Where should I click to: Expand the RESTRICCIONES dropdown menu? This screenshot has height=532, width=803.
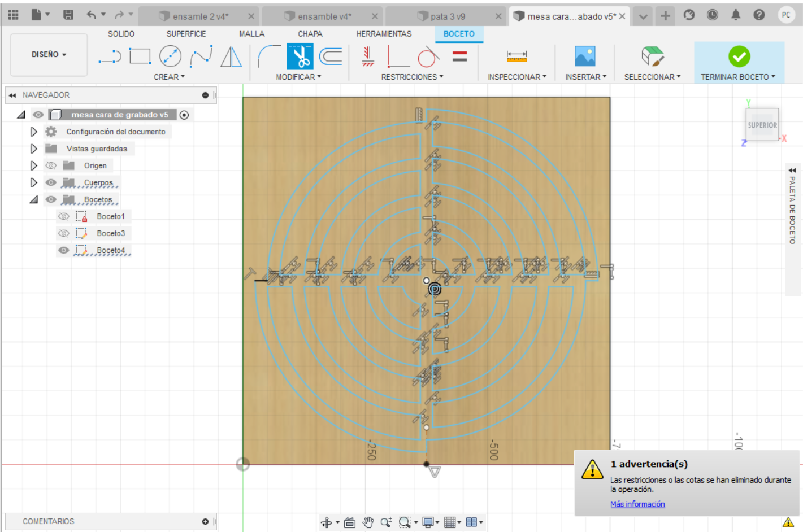click(x=412, y=77)
